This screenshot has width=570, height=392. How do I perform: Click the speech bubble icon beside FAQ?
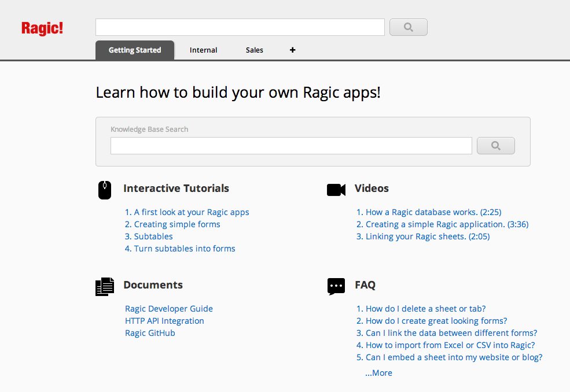(336, 287)
